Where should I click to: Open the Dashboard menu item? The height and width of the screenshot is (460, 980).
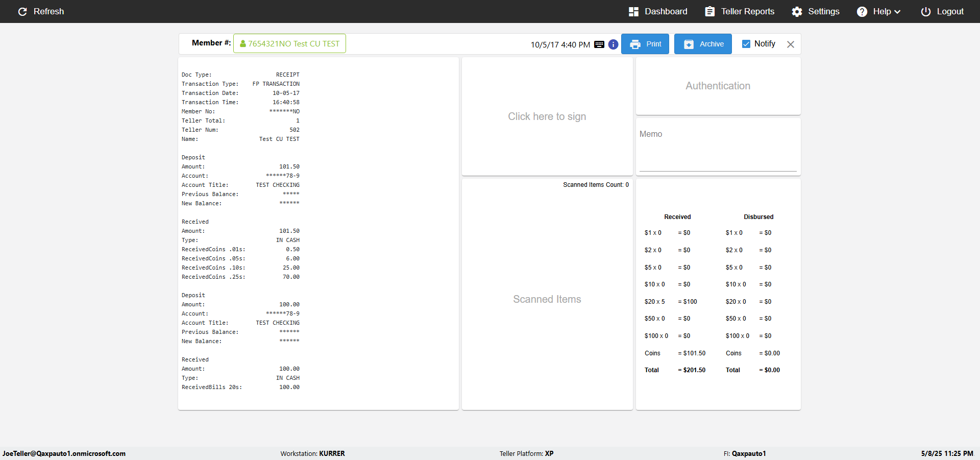658,12
